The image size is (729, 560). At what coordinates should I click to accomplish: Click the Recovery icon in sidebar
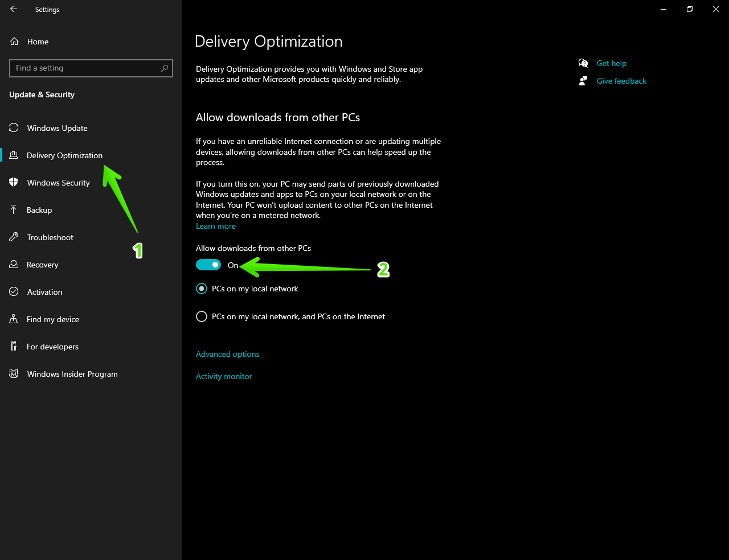click(x=14, y=265)
